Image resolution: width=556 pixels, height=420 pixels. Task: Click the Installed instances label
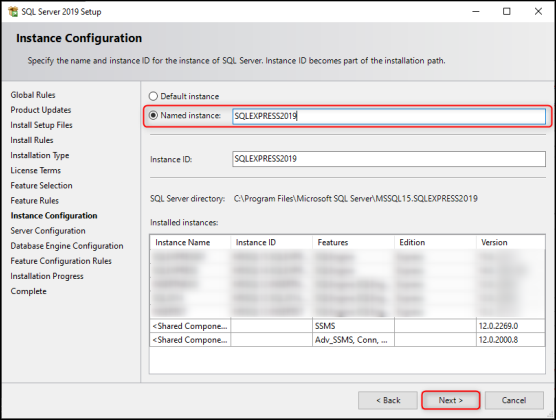184,222
